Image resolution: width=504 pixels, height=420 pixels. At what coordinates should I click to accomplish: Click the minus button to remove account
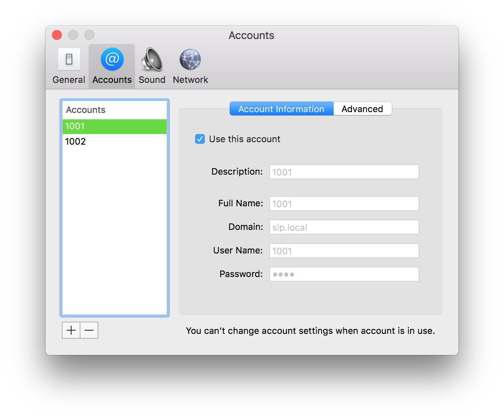pos(89,330)
